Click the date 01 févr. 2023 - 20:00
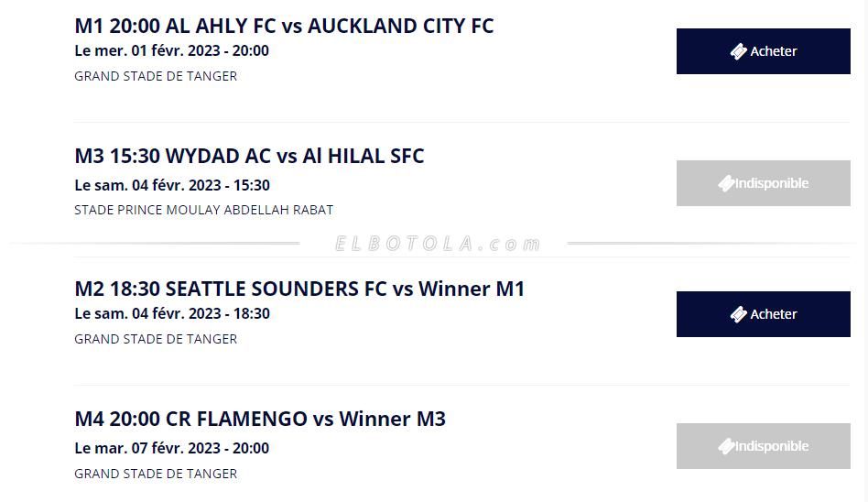Image resolution: width=868 pixels, height=502 pixels. pyautogui.click(x=171, y=50)
